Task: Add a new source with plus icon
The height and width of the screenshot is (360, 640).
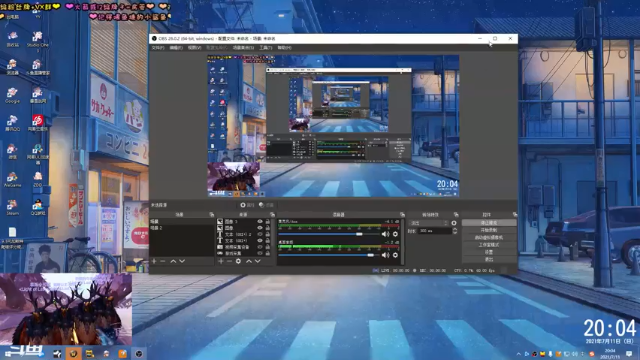Action: [x=221, y=261]
